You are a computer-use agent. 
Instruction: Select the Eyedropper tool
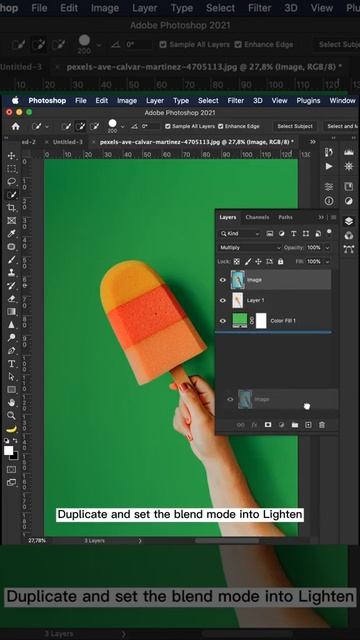[11, 233]
